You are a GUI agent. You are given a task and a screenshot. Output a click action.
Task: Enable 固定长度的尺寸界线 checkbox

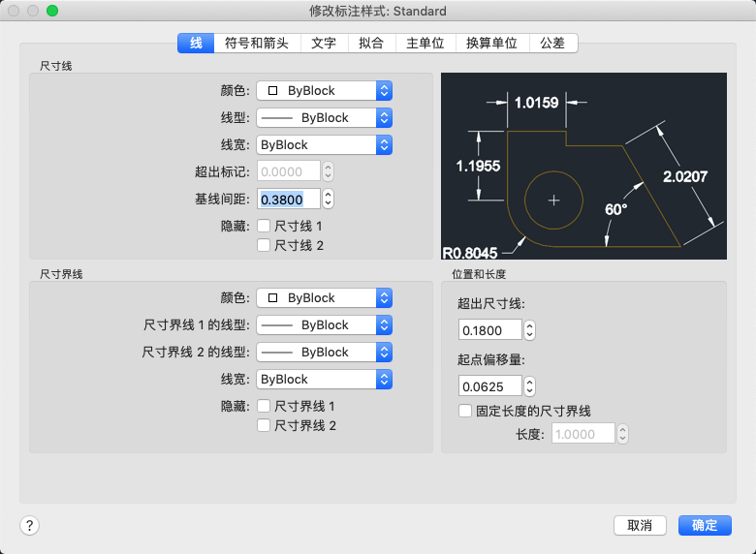click(465, 411)
